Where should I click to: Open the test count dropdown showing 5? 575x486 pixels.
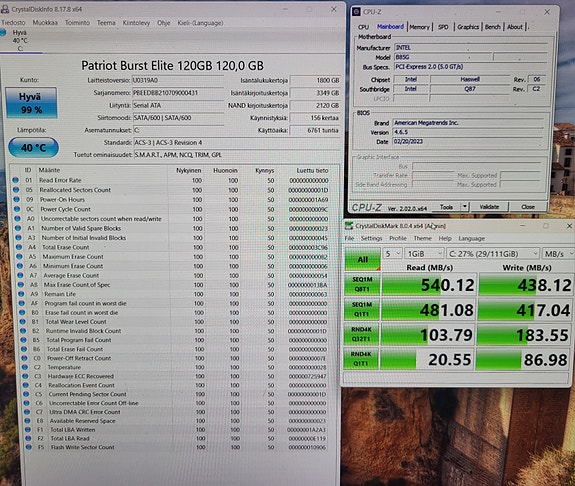tap(392, 254)
